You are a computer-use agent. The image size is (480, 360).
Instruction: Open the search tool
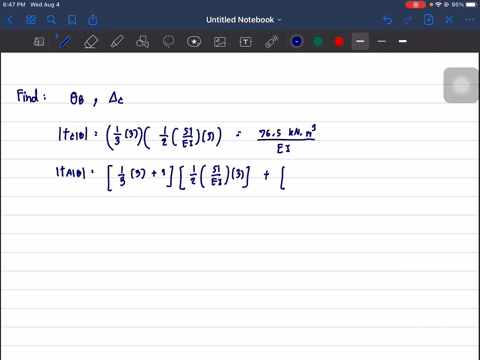(51, 20)
